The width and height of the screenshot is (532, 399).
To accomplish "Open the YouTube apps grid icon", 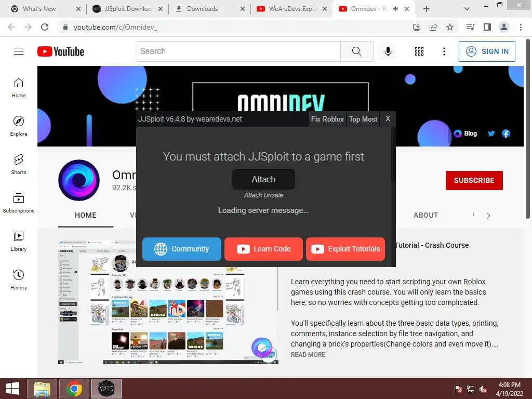I will 419,51.
